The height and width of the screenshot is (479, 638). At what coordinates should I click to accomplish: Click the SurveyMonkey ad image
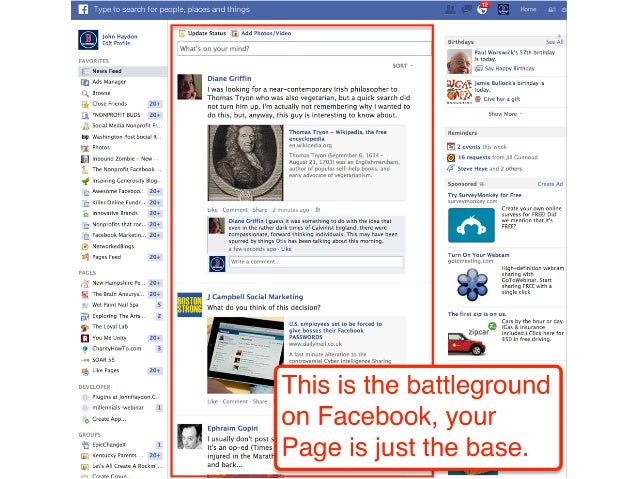click(x=471, y=225)
